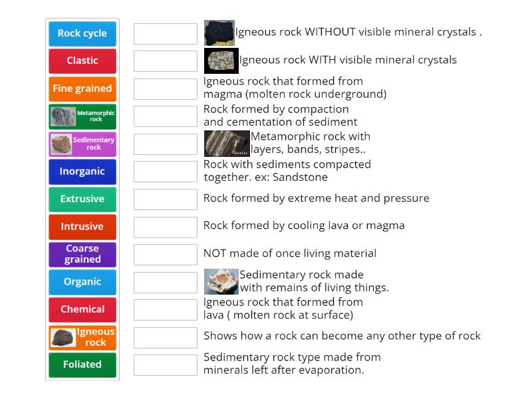Click the Metamorphic rock picture tile
The width and height of the screenshot is (532, 399).
tap(82, 116)
